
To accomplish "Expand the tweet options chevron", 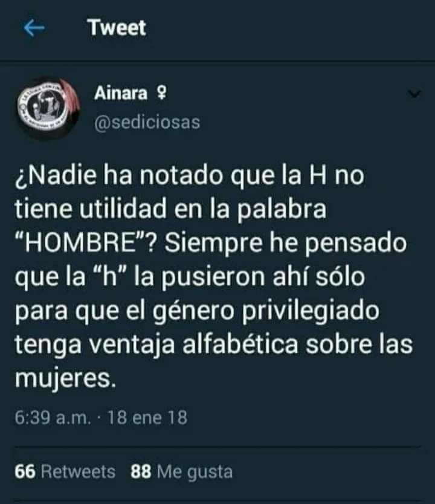I will (x=413, y=94).
